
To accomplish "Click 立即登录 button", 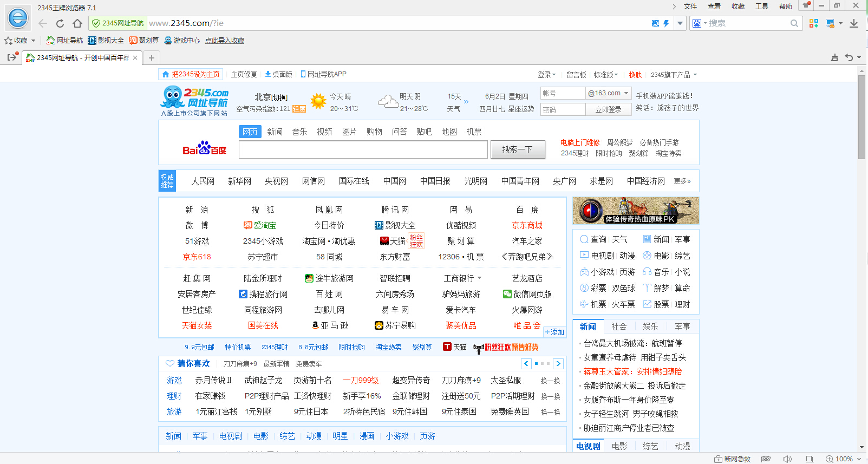I will click(609, 109).
